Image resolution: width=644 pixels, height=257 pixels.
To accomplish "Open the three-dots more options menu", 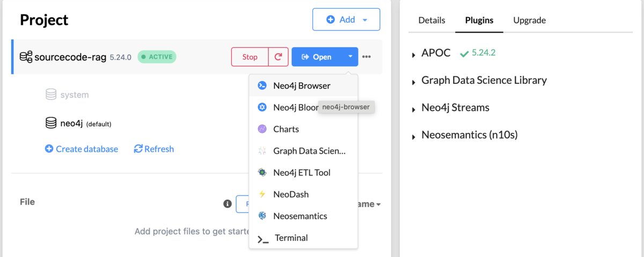I will point(367,57).
